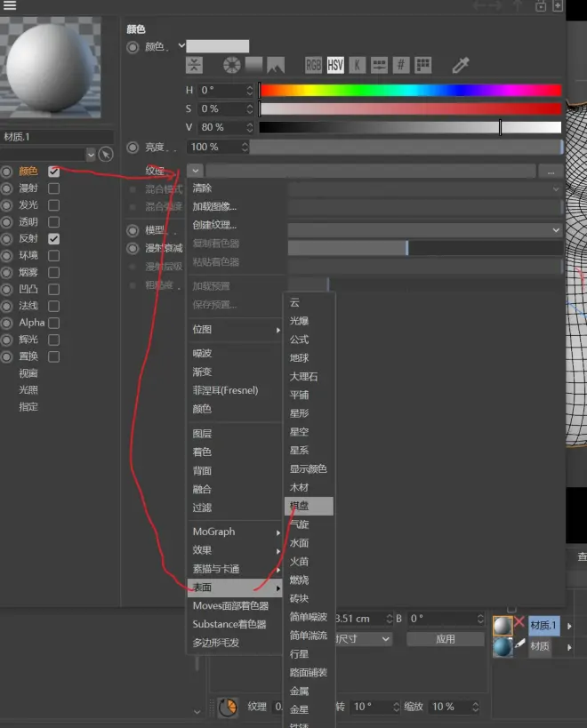Click the hex (#) color mode icon
Viewport: 587px width, 728px height.
click(x=401, y=65)
